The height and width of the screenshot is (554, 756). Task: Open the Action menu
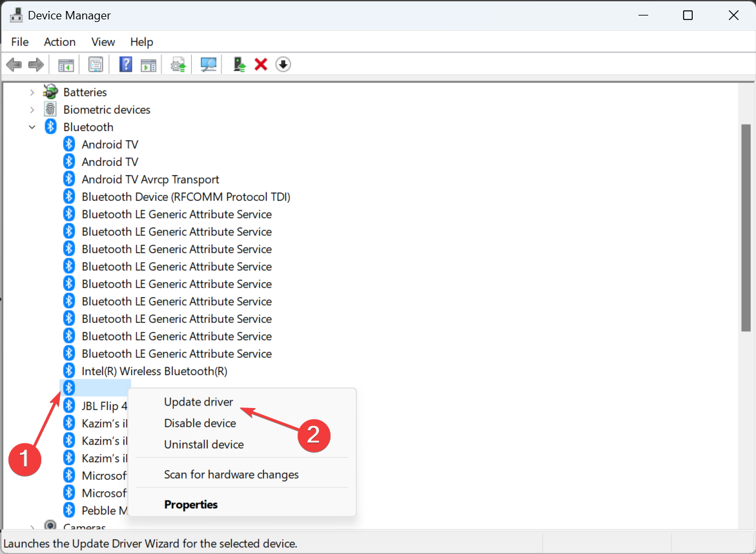pos(60,42)
